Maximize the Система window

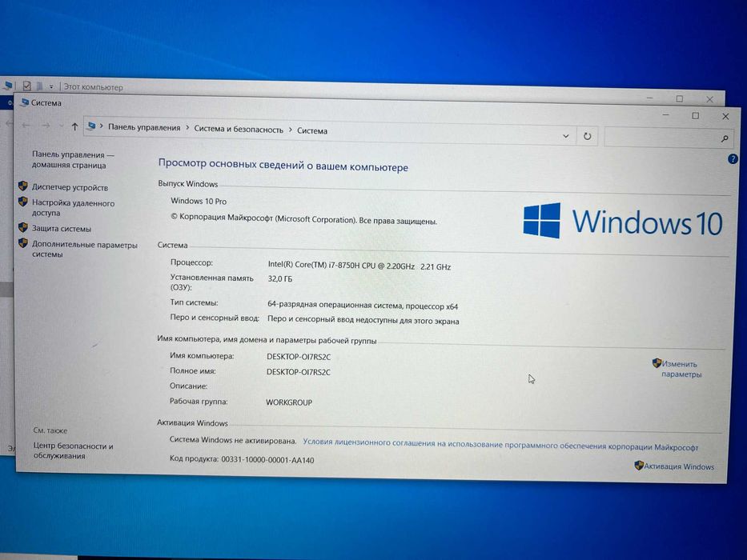point(696,116)
